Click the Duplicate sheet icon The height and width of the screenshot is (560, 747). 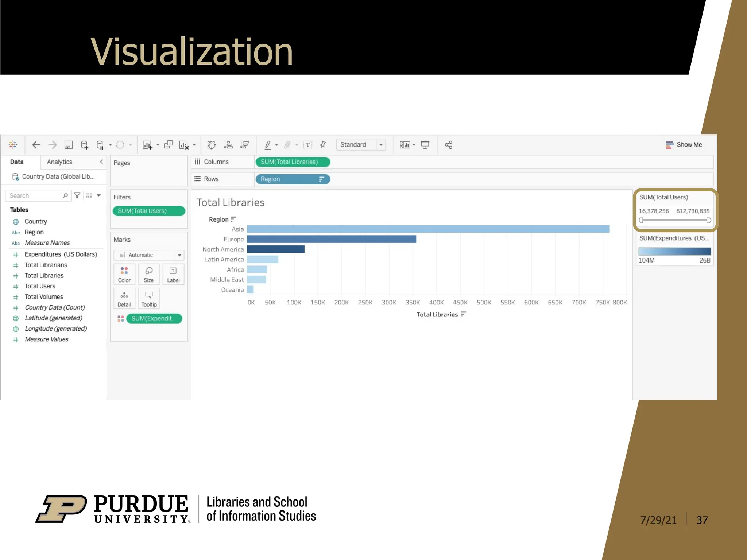tap(168, 145)
